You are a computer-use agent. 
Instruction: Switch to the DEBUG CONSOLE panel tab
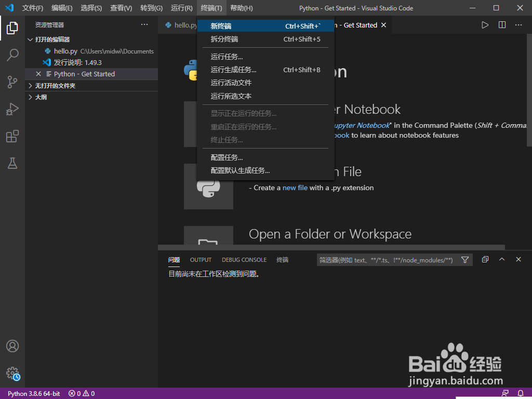click(244, 260)
